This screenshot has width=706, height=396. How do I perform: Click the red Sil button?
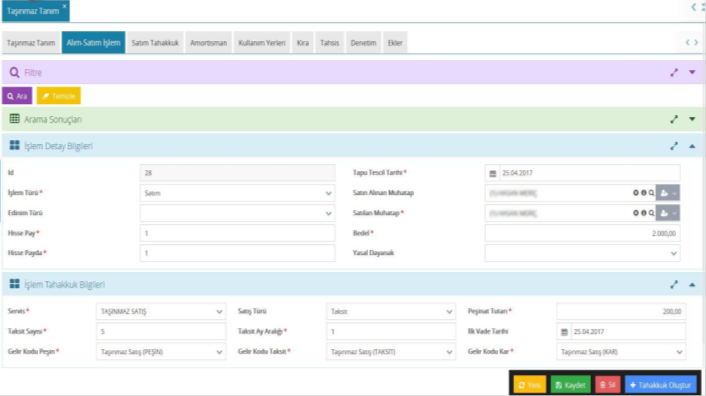point(608,385)
